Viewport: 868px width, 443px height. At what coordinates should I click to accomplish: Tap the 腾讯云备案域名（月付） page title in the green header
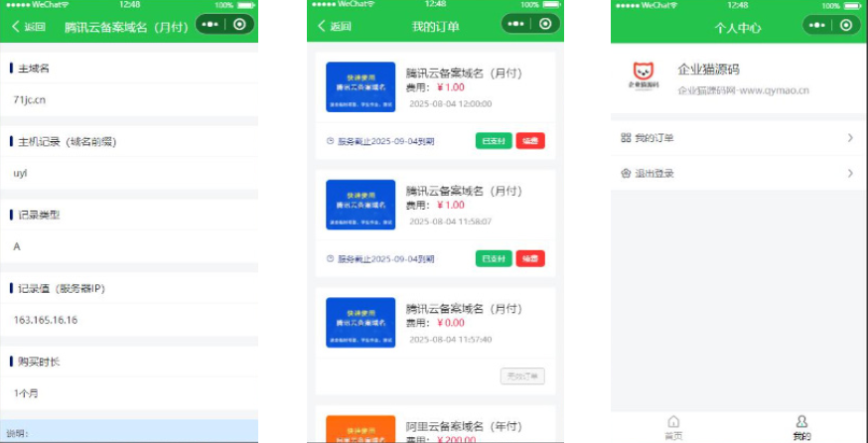127,27
